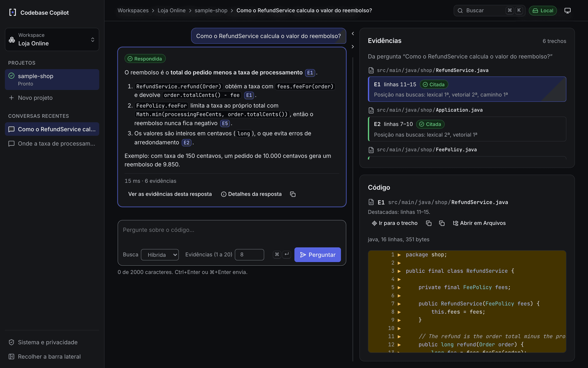Click the right chevron panel arrow
Screen dimensions: 588x368
pyautogui.click(x=353, y=46)
